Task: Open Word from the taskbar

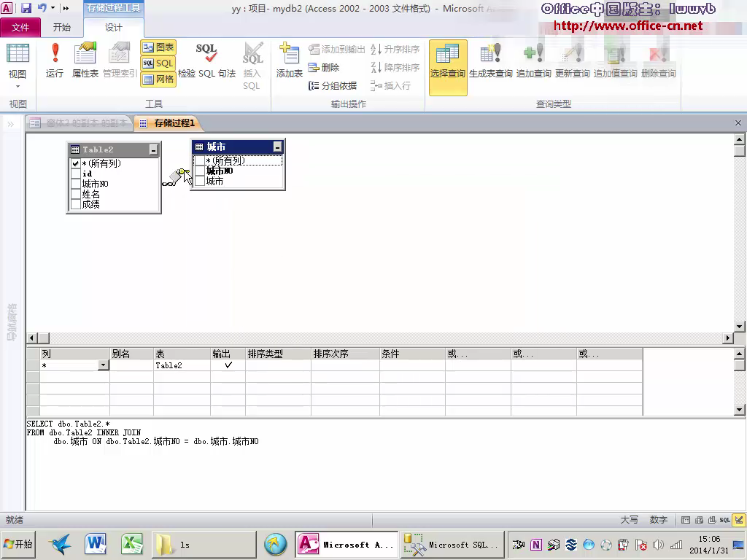Action: point(96,544)
